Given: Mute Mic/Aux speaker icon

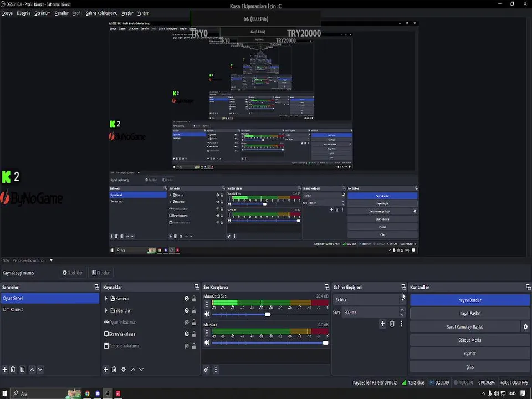Looking at the screenshot, I should coord(207,342).
